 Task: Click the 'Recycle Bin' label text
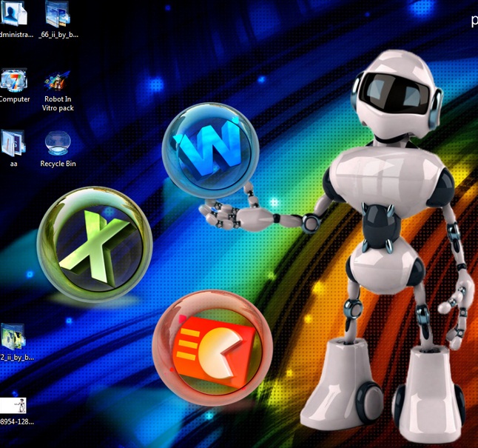[58, 164]
